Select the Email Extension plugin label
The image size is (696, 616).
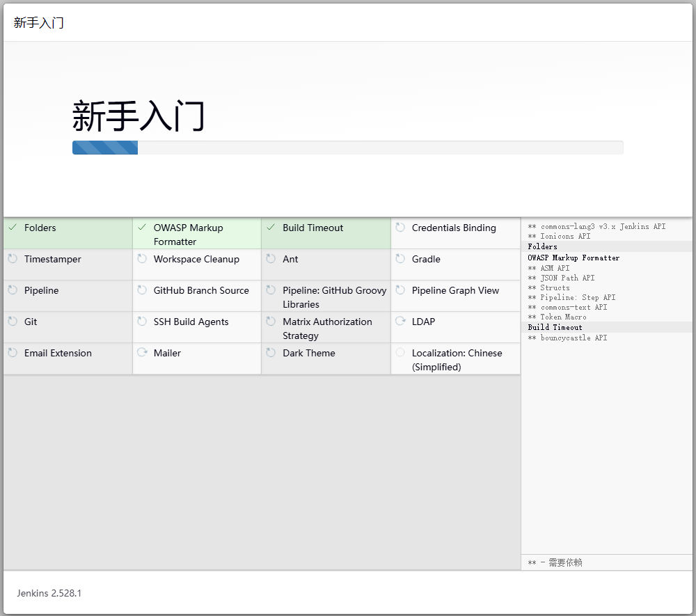click(x=58, y=354)
